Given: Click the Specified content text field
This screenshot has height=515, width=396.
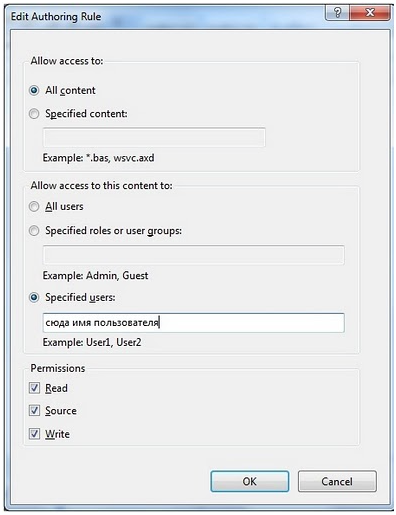Looking at the screenshot, I should [154, 137].
